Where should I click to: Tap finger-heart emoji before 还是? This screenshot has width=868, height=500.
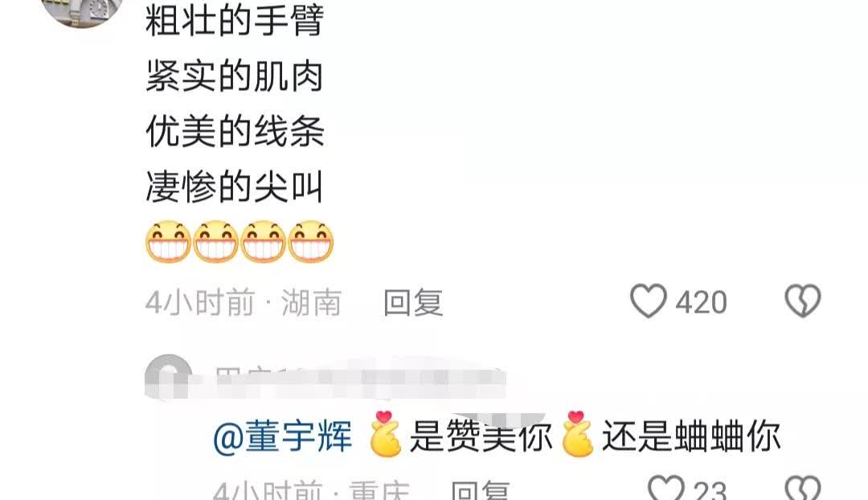[x=577, y=434]
